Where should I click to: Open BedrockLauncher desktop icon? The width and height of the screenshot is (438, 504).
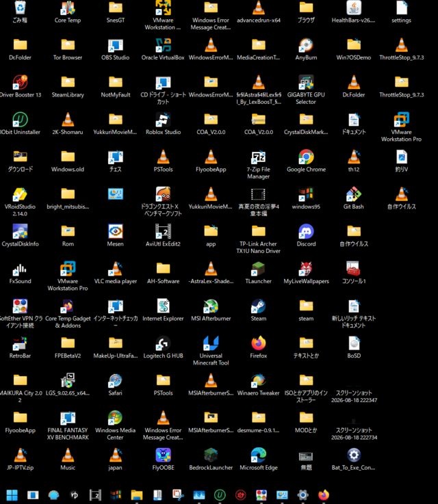(211, 455)
